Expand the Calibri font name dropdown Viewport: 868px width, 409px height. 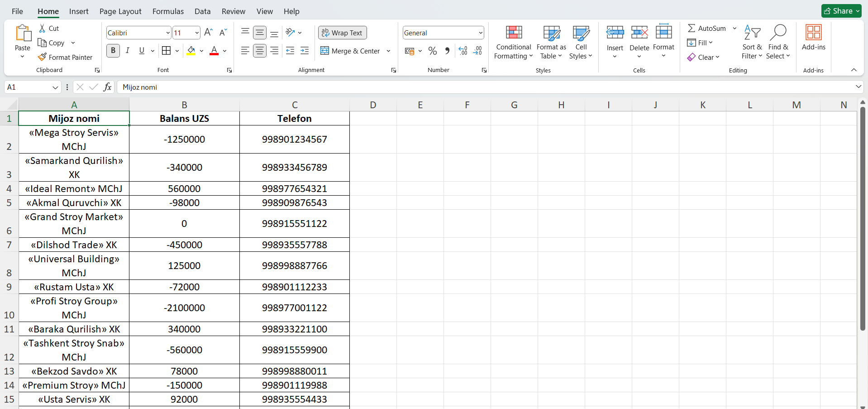click(168, 33)
